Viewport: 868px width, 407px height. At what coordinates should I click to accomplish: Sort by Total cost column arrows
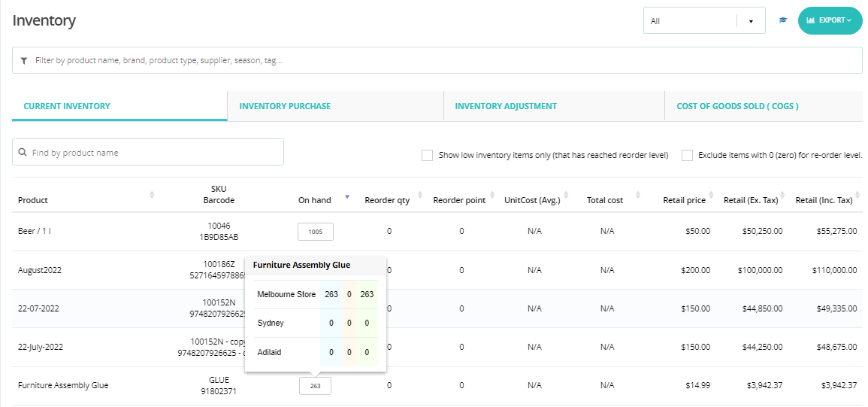pyautogui.click(x=637, y=196)
